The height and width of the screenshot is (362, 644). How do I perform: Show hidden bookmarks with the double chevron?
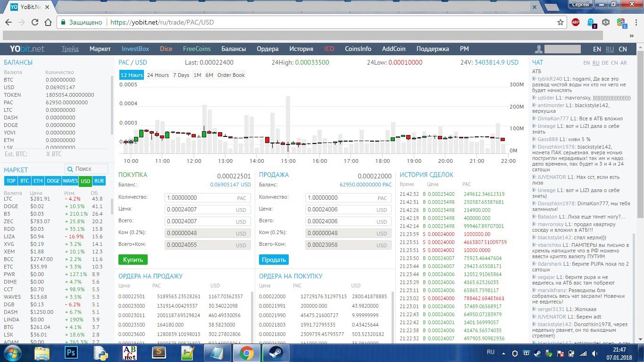coord(632,35)
